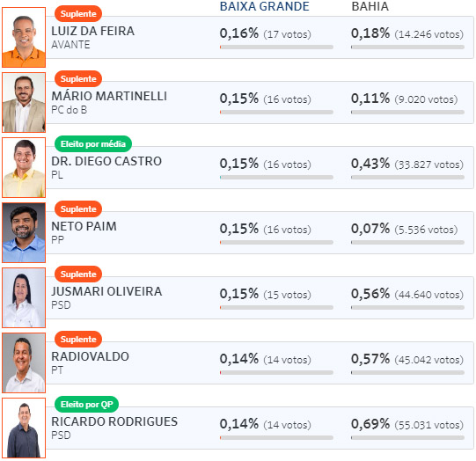Open Ricardo Rodrigues's candidate photo
This screenshot has height=461, width=476.
pos(24,428)
